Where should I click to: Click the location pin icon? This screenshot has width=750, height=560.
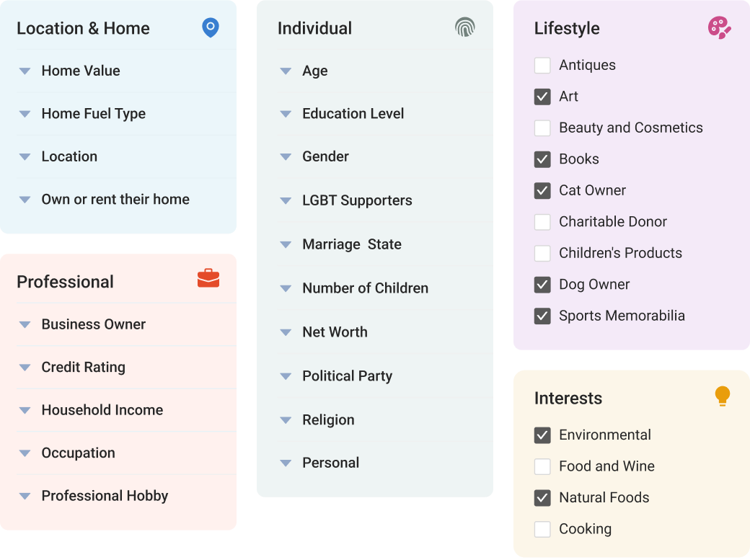pyautogui.click(x=210, y=28)
